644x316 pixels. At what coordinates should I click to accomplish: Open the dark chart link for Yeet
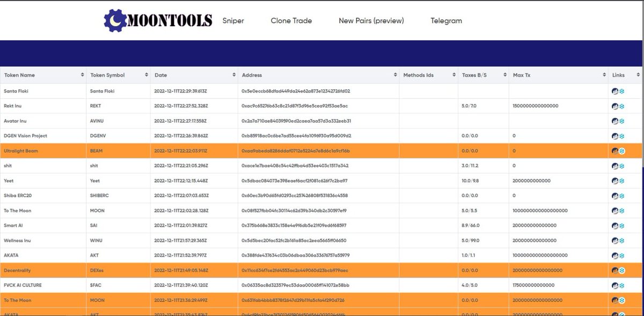(615, 181)
